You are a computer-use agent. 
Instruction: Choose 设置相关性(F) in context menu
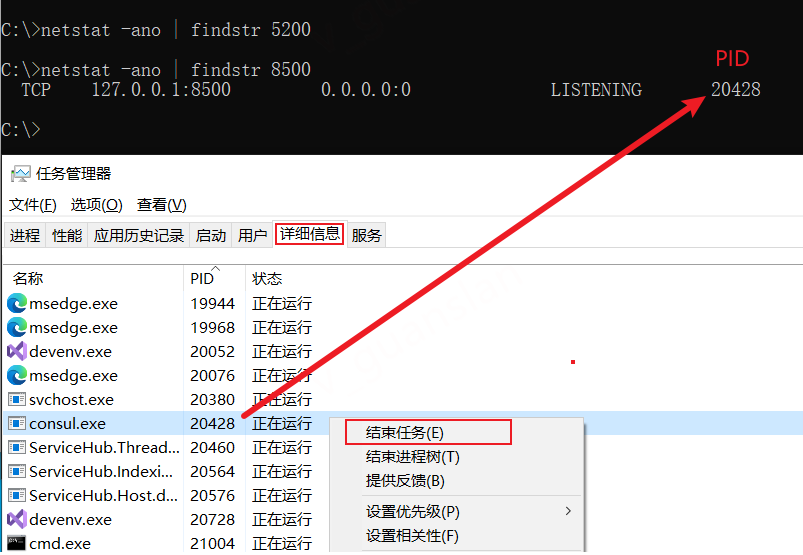click(x=412, y=536)
